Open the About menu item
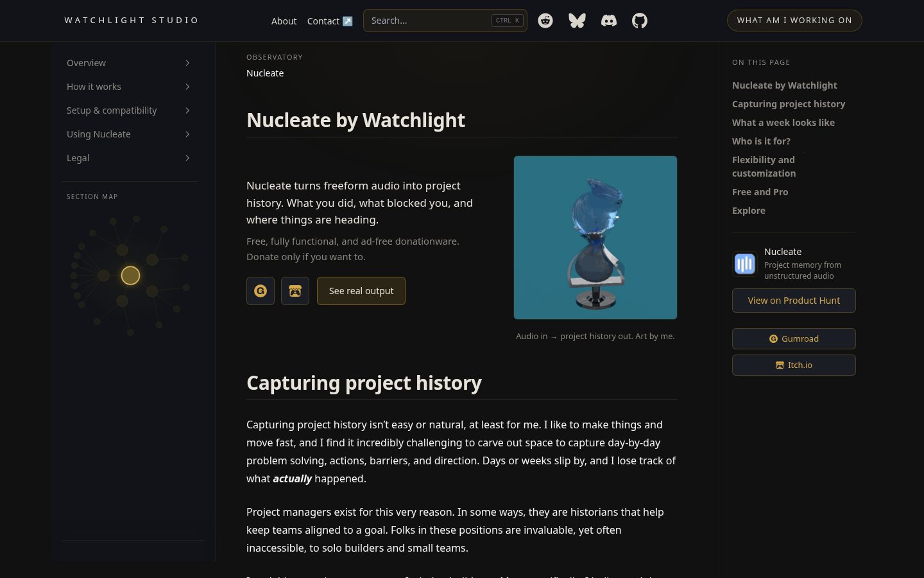 (284, 21)
